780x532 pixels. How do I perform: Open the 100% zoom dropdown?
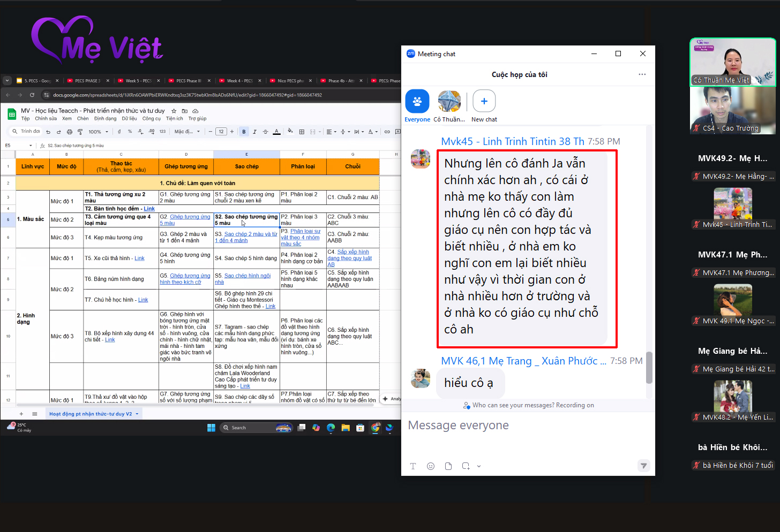98,132
